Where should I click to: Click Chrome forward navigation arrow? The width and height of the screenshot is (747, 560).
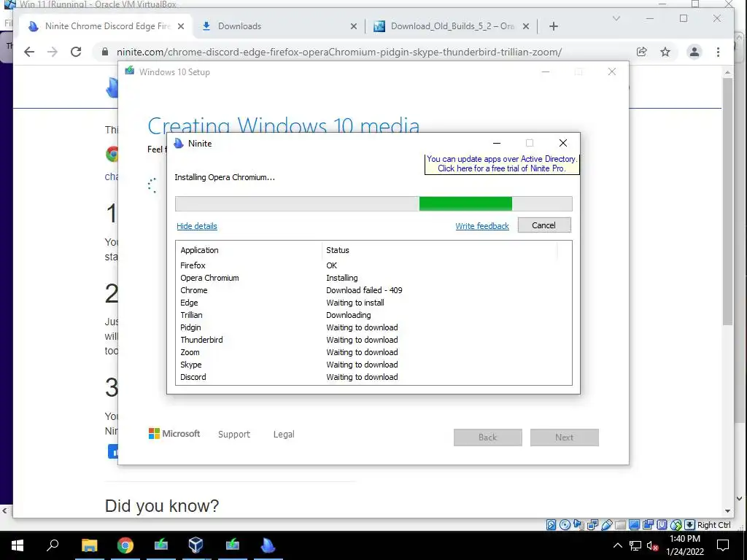coord(53,52)
